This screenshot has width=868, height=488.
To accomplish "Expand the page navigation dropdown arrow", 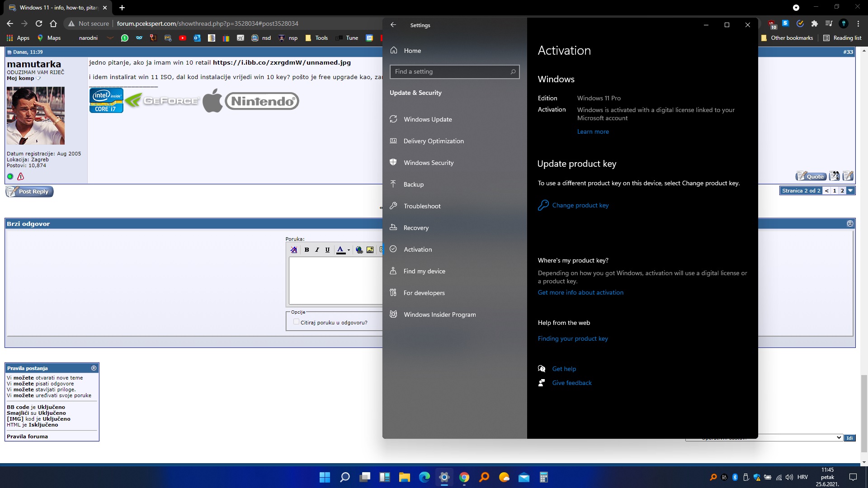I will (x=850, y=191).
